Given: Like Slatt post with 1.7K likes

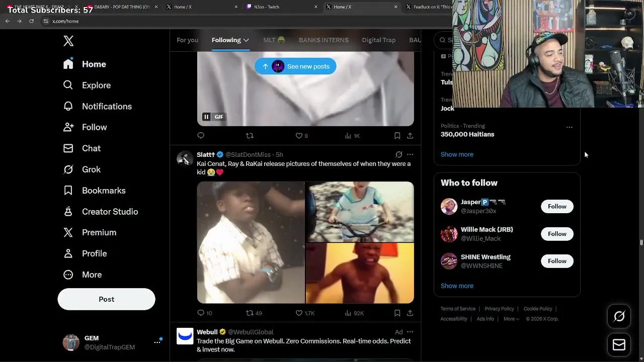Looking at the screenshot, I should [304, 313].
